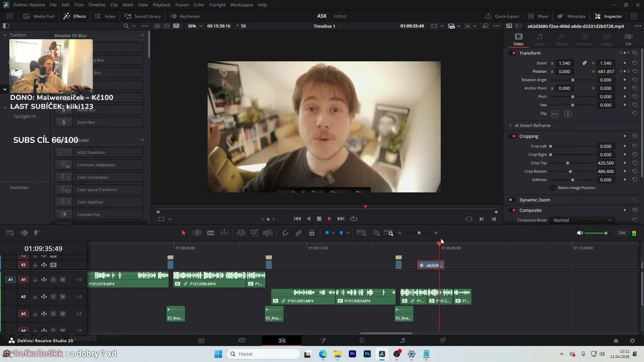Toggle the Position Lock padlock icon

tap(312, 233)
